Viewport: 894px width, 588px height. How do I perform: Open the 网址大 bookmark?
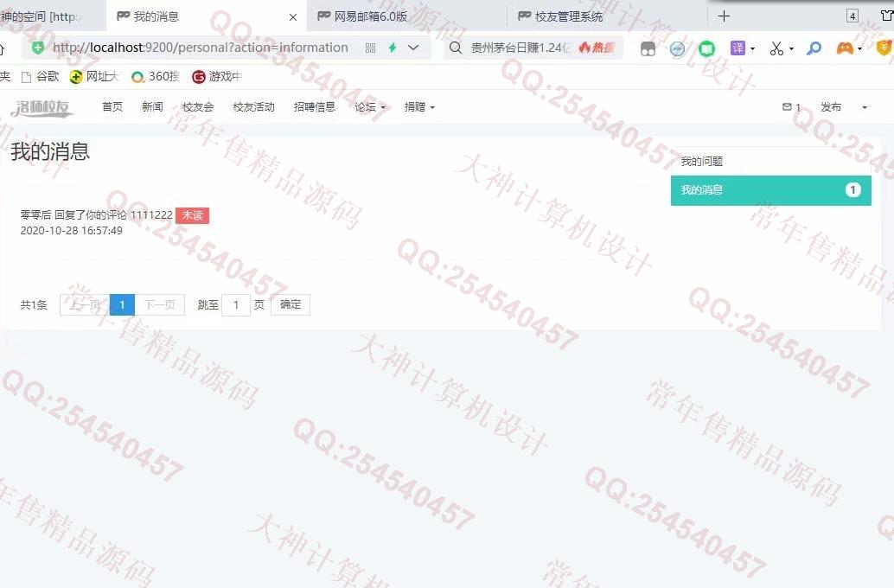[x=93, y=76]
